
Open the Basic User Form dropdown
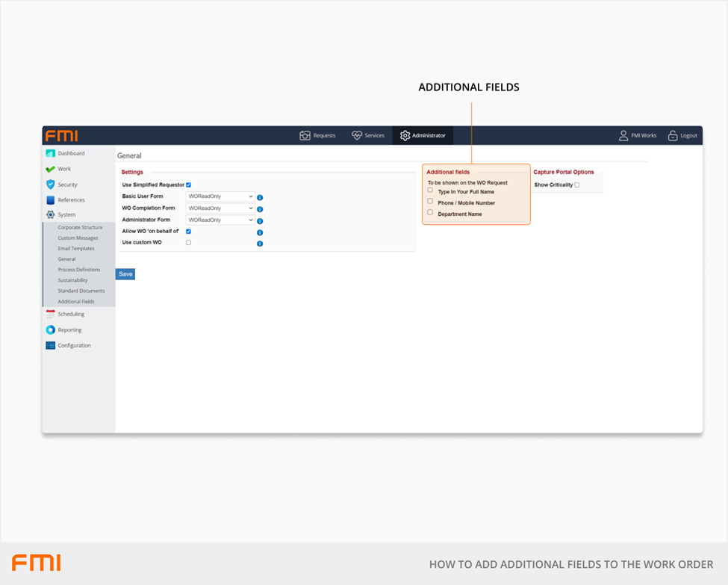(220, 196)
